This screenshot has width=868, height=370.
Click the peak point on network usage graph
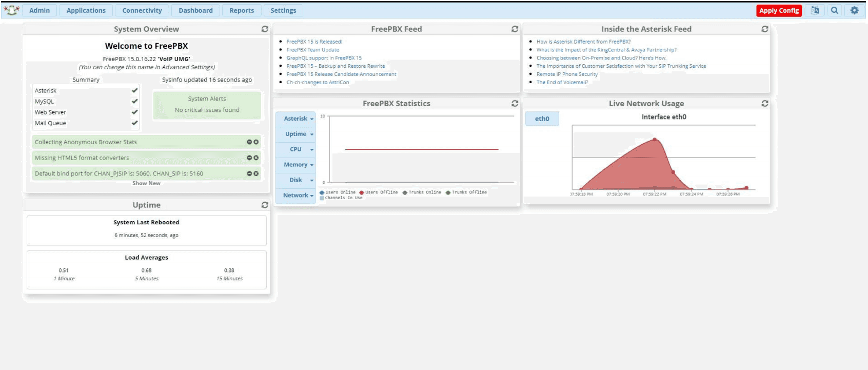[x=655, y=140]
